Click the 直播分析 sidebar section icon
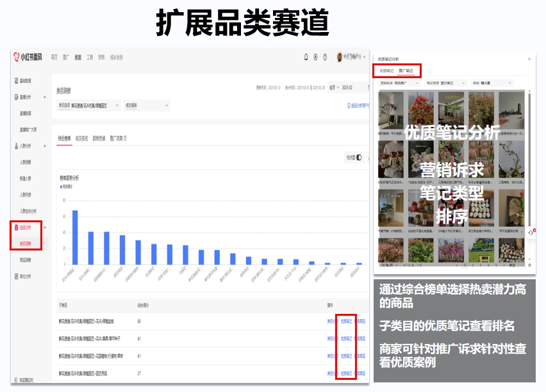The height and width of the screenshot is (392, 546). point(15,97)
